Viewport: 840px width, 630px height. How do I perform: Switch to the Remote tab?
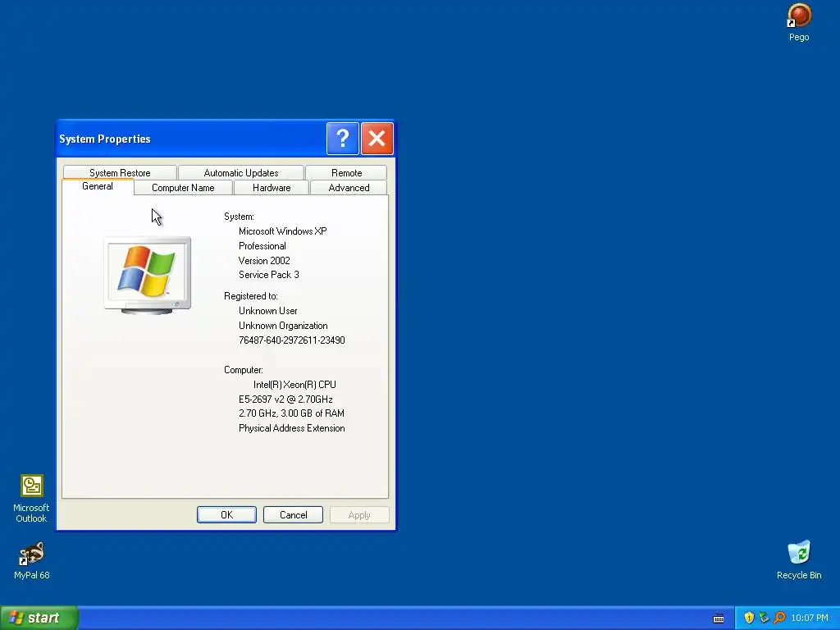347,173
